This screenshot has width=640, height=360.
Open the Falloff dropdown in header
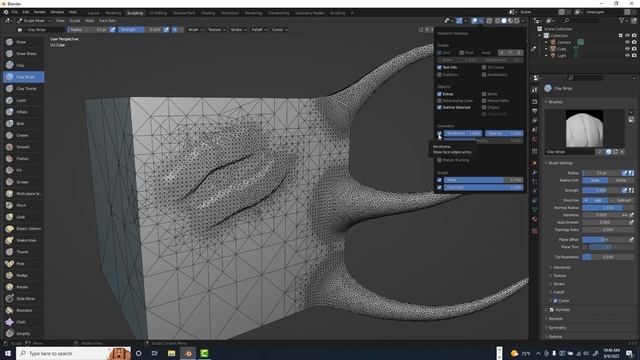tap(258, 30)
